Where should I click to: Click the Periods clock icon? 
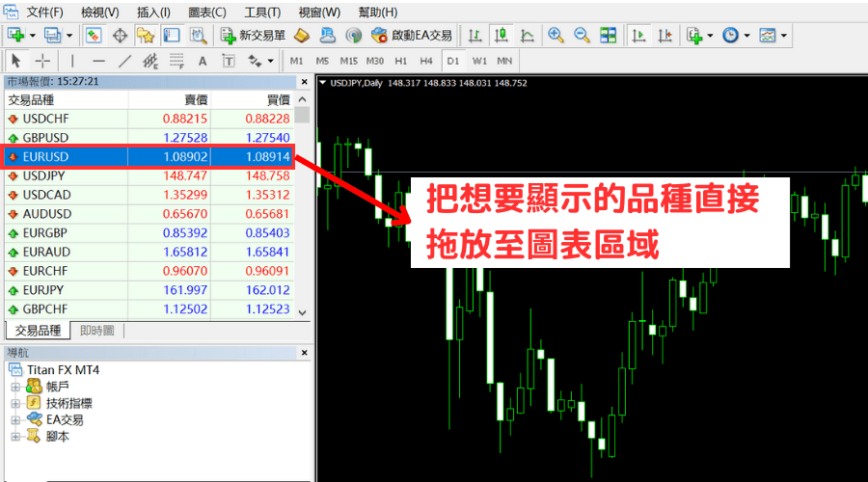tap(731, 36)
